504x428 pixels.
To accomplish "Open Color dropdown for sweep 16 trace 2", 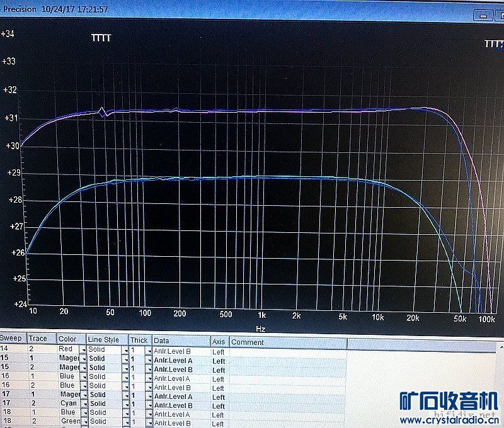I will 84,385.
